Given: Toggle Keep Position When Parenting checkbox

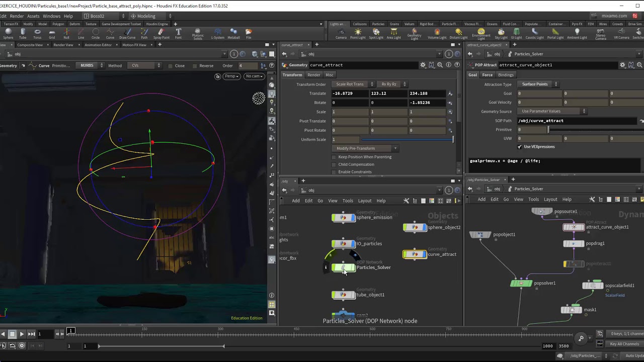Looking at the screenshot, I should click(x=334, y=157).
